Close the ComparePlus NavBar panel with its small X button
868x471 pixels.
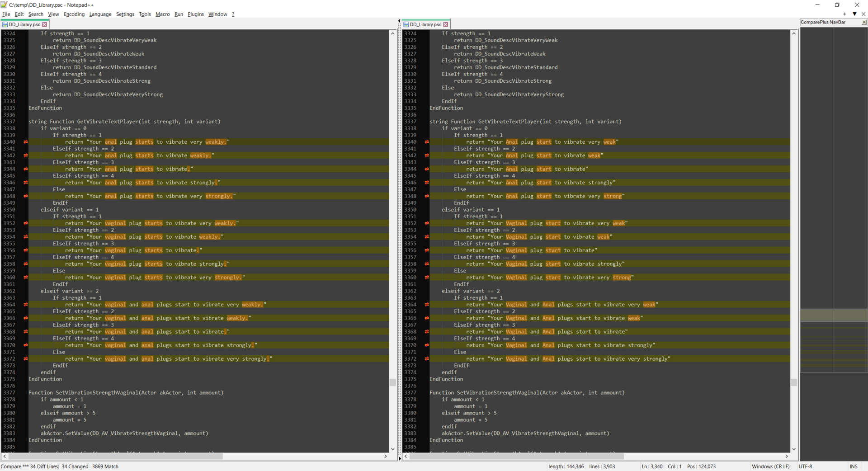[x=864, y=22]
